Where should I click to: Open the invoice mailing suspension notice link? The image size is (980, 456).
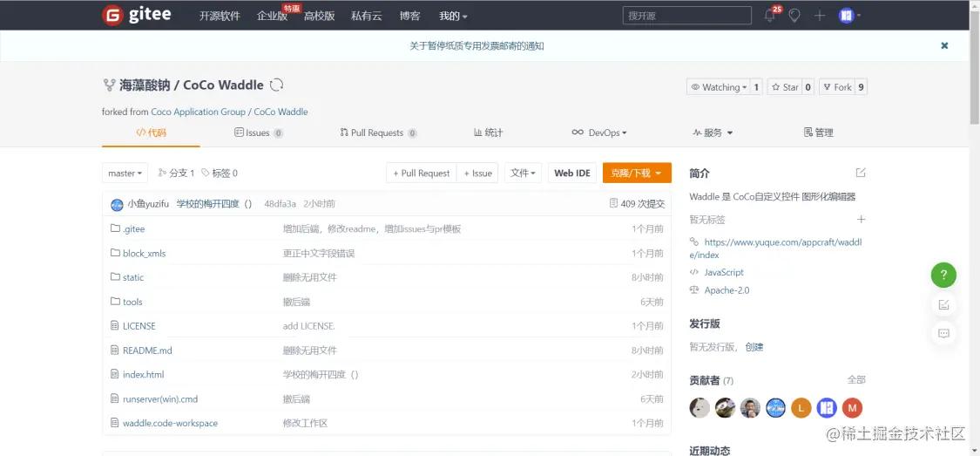[x=476, y=45]
